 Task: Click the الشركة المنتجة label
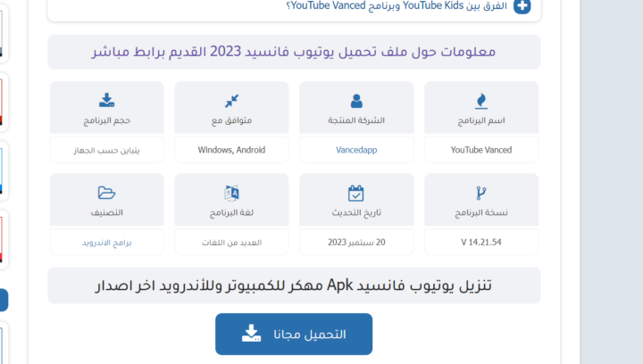tap(356, 120)
